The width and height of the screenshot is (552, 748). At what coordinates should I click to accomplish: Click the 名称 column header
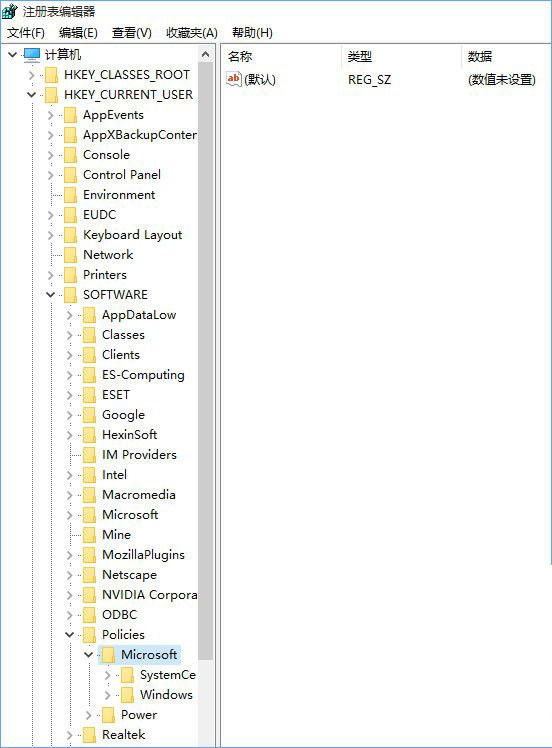(282, 57)
